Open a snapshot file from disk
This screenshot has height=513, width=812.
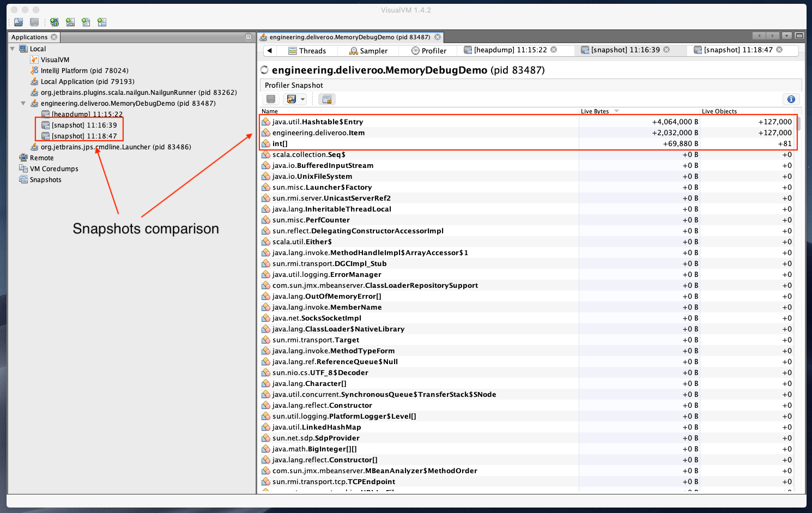17,22
